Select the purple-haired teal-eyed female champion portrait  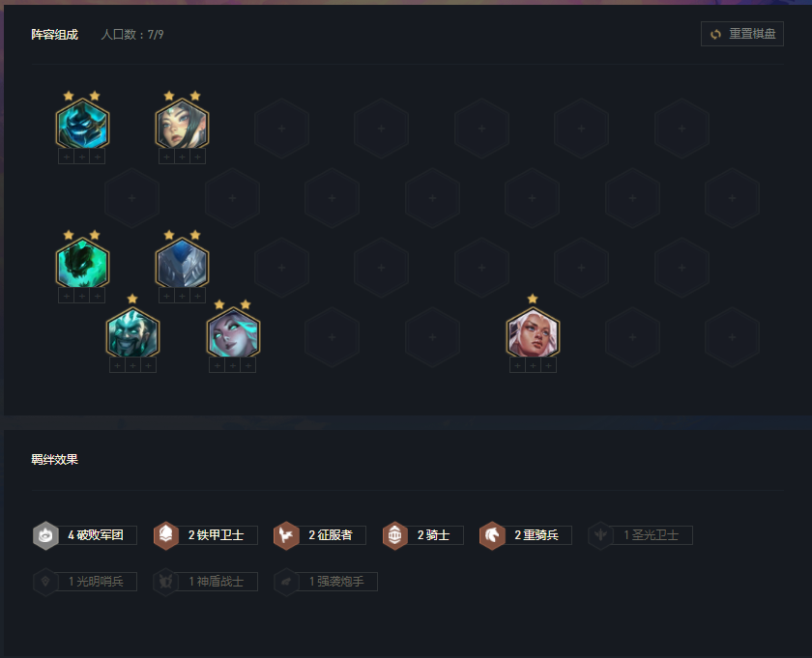click(x=233, y=333)
